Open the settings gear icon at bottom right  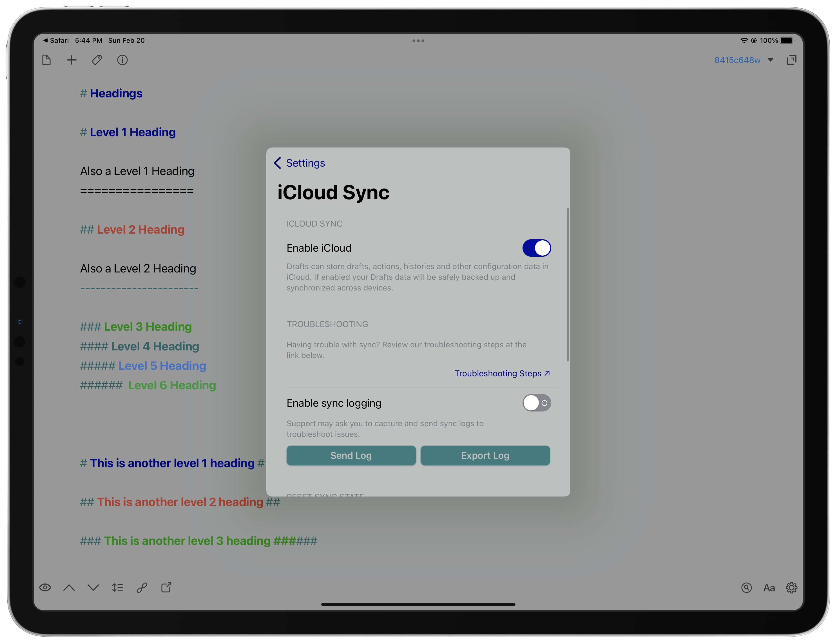coord(792,587)
